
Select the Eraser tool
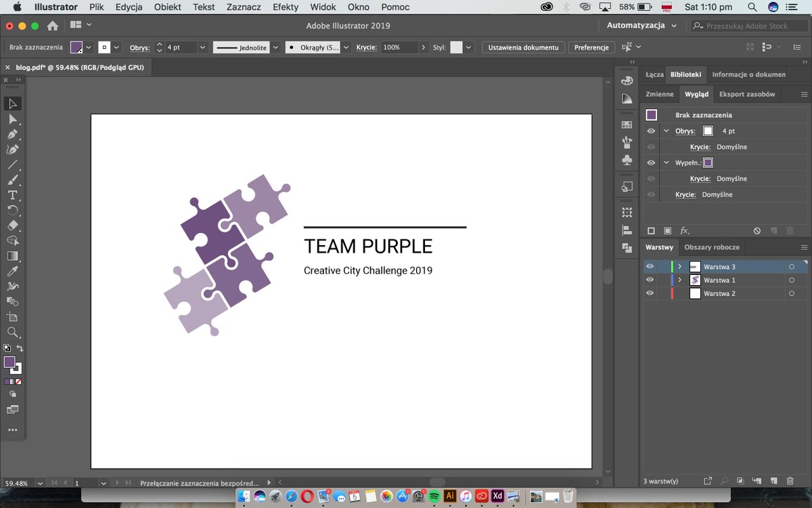(12, 226)
